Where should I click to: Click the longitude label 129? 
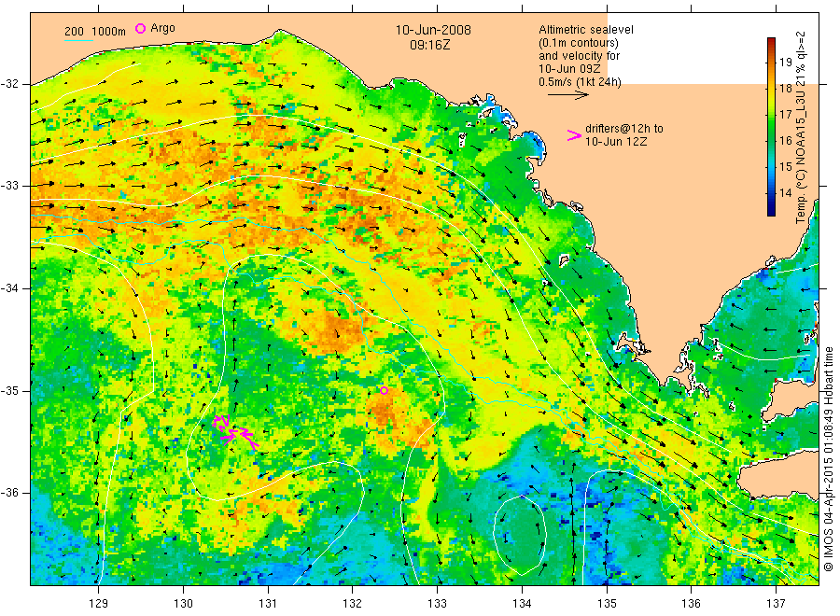99,604
